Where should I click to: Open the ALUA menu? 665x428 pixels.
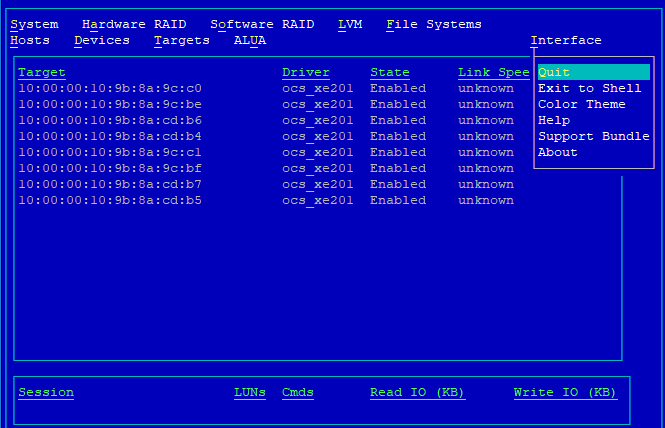(x=250, y=40)
